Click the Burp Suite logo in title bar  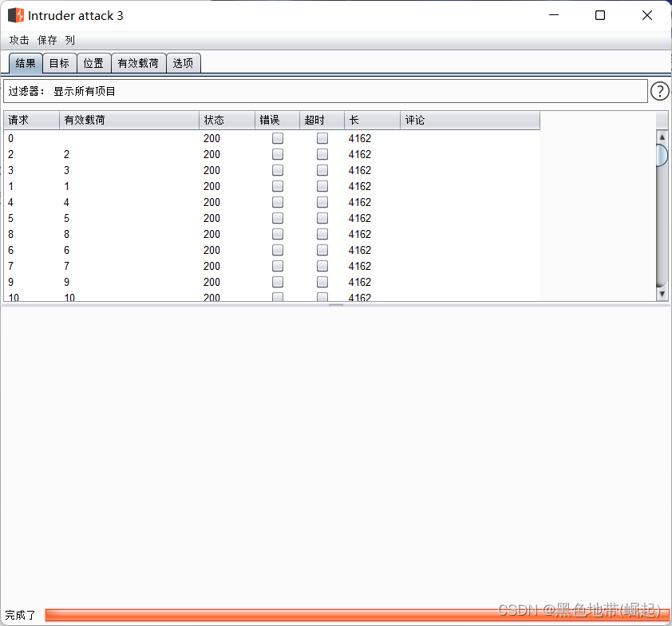pos(16,15)
